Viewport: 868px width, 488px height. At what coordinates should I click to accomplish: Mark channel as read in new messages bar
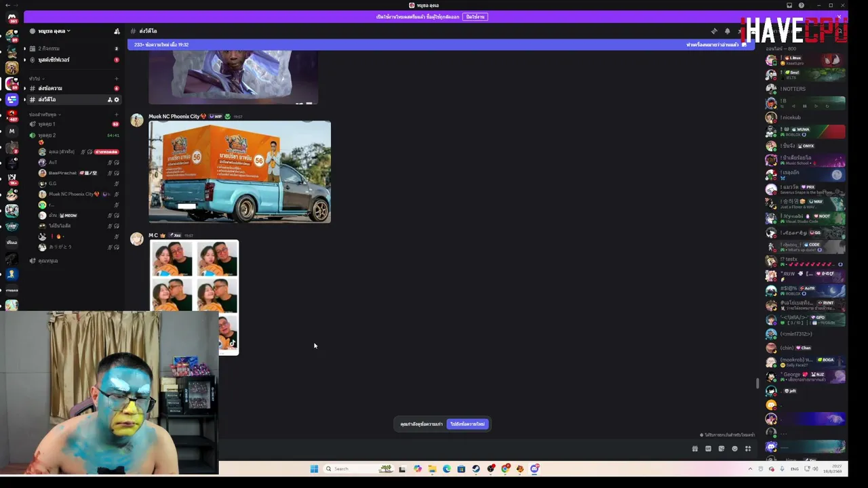[715, 45]
